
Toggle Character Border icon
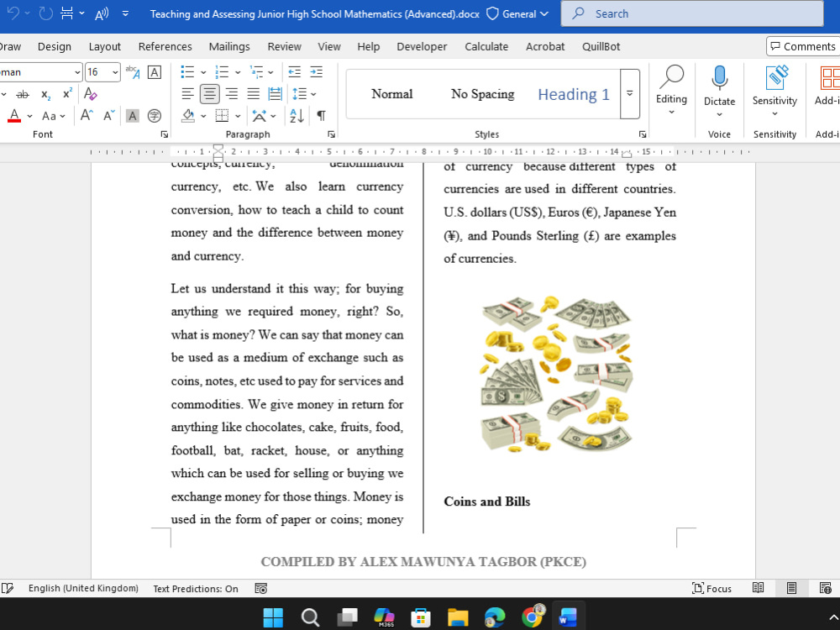155,71
